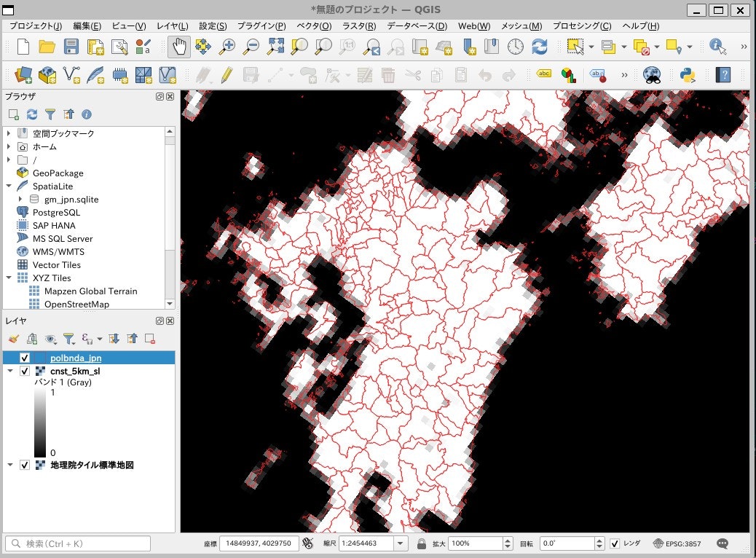The width and height of the screenshot is (756, 558).
Task: Select the Pan Map tool
Action: click(178, 45)
